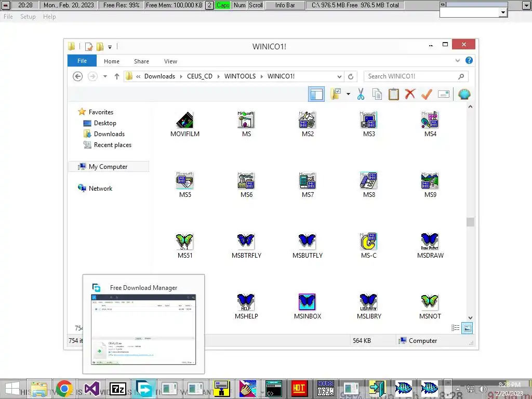
Task: Select the MSBUTFLY icon file
Action: tap(308, 246)
